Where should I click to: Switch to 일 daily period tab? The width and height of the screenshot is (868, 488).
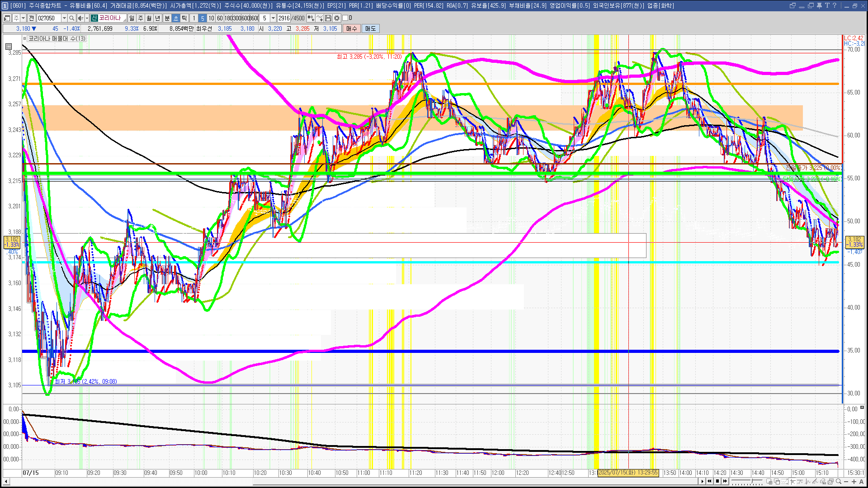click(132, 18)
